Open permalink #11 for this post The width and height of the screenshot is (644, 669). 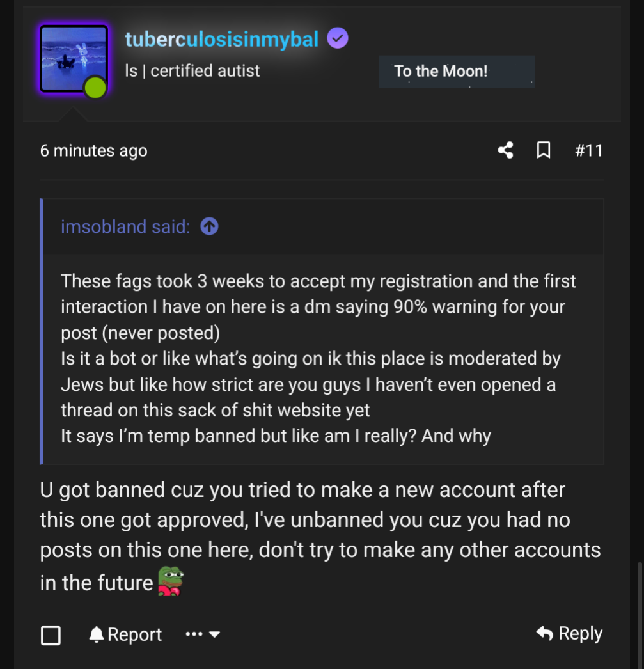(588, 150)
